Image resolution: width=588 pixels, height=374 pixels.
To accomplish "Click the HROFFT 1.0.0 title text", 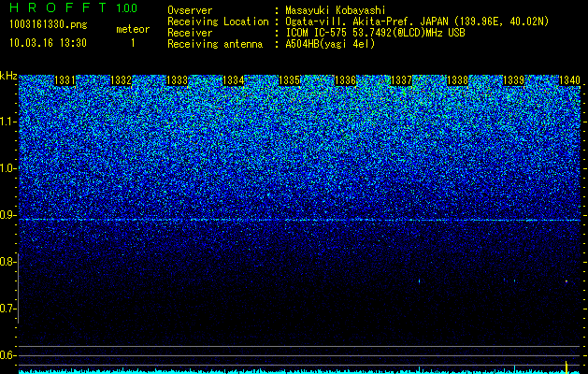I will [x=74, y=7].
